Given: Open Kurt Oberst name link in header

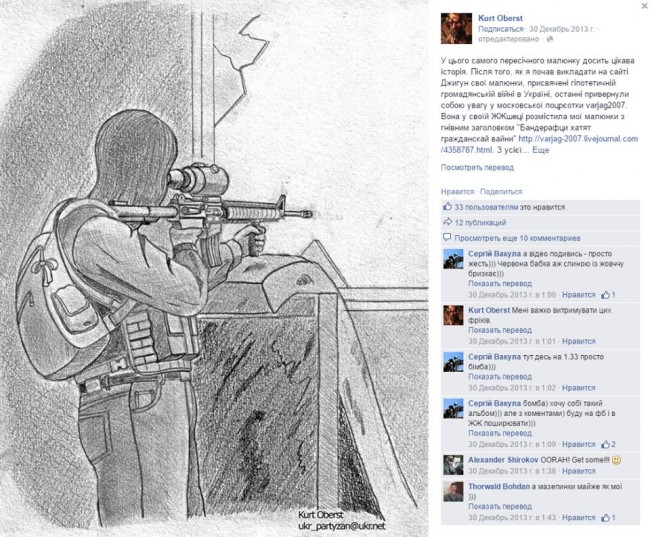Looking at the screenshot, I should (x=500, y=18).
